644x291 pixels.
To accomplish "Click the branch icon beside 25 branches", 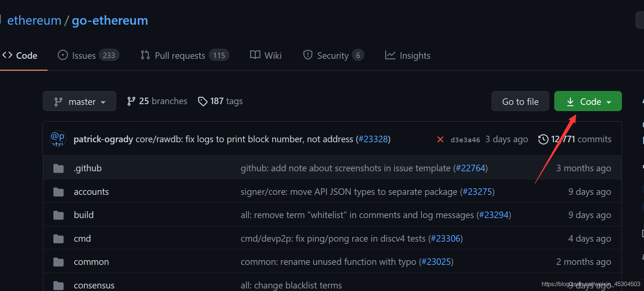I will click(131, 101).
